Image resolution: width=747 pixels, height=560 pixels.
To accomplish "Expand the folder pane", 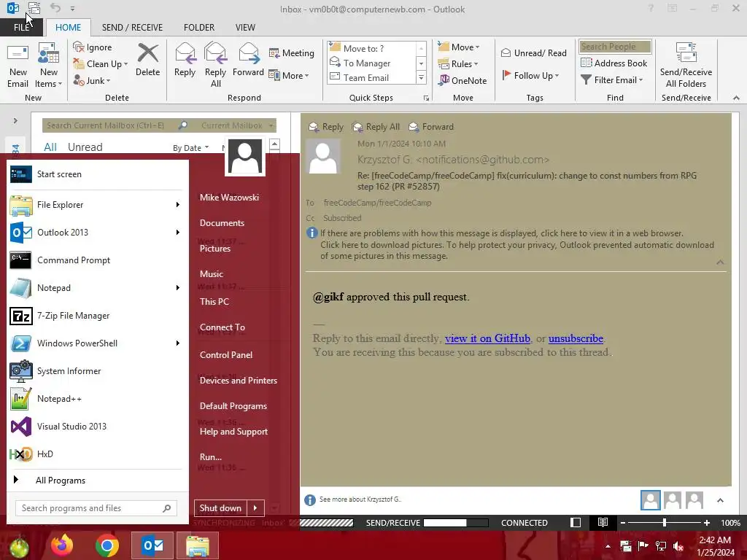I will (x=15, y=120).
